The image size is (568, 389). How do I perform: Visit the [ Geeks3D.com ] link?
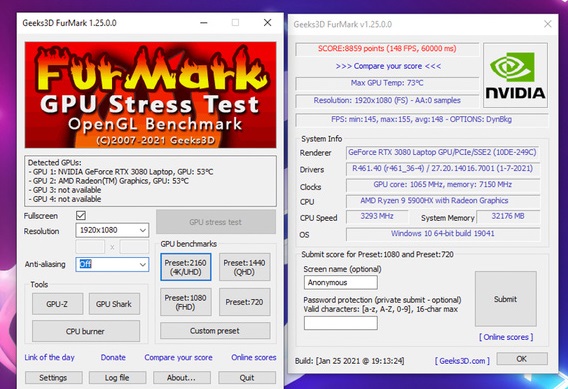[462, 361]
